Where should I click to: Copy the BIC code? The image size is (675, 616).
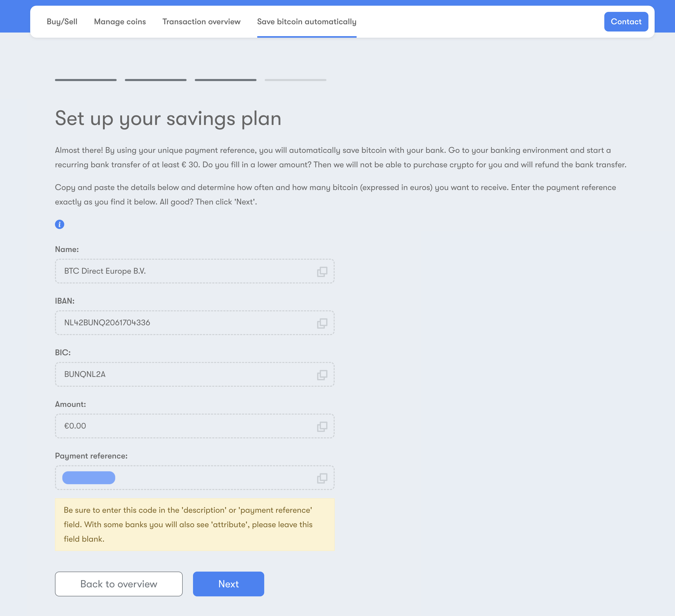click(322, 375)
